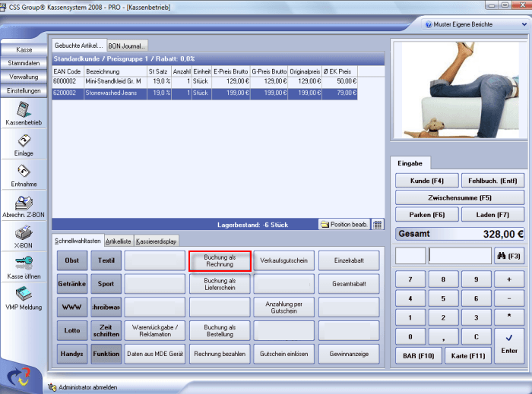
Task: Select the Textil category button
Action: pos(106,260)
